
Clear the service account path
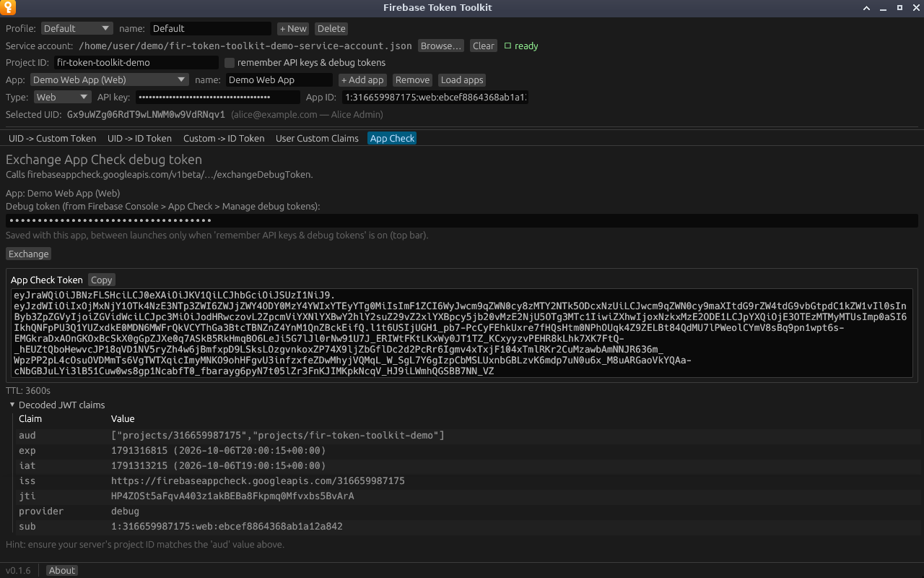click(484, 46)
